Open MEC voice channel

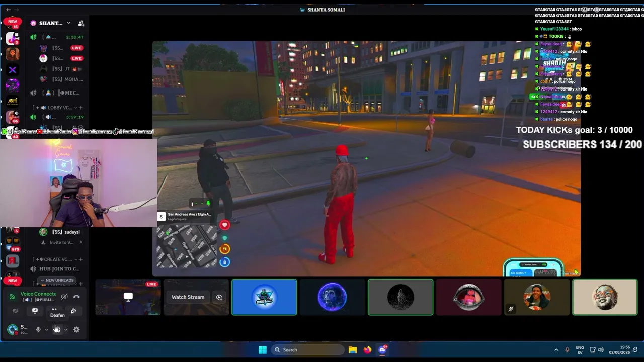tap(56, 93)
